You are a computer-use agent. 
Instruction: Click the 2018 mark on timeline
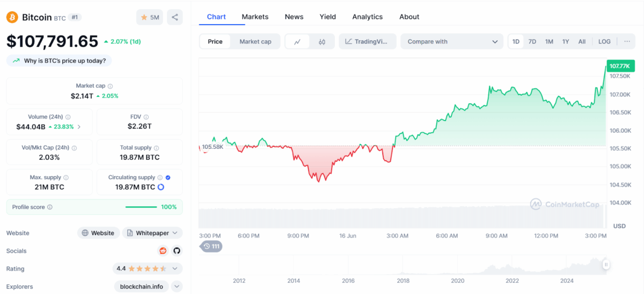point(403,281)
